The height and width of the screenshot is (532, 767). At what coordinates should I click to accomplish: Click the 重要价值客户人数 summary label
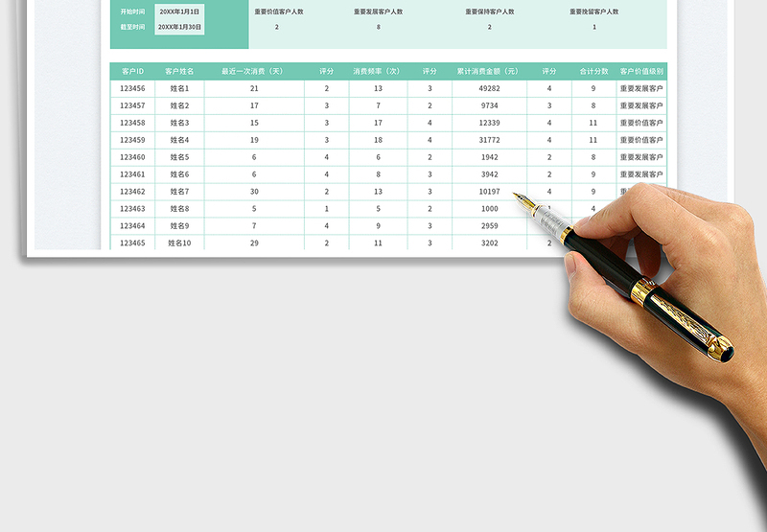pos(279,12)
